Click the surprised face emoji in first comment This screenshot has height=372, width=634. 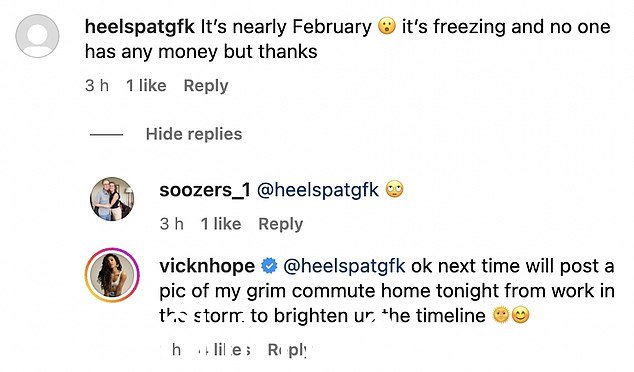387,27
